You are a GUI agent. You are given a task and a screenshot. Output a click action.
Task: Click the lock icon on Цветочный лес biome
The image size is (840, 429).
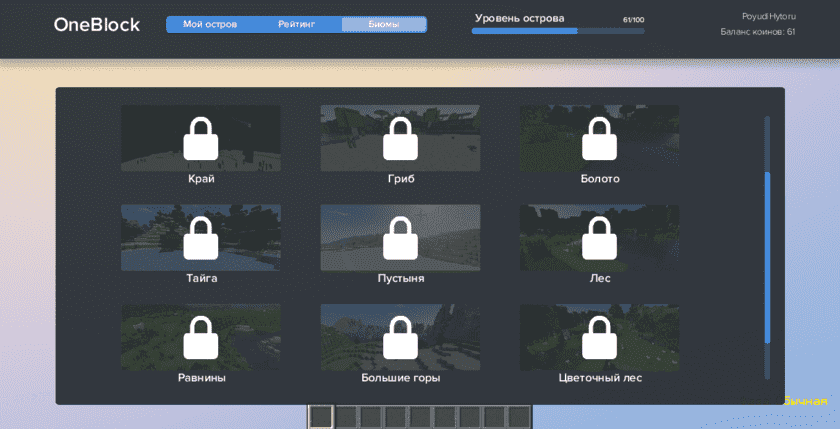pyautogui.click(x=599, y=338)
